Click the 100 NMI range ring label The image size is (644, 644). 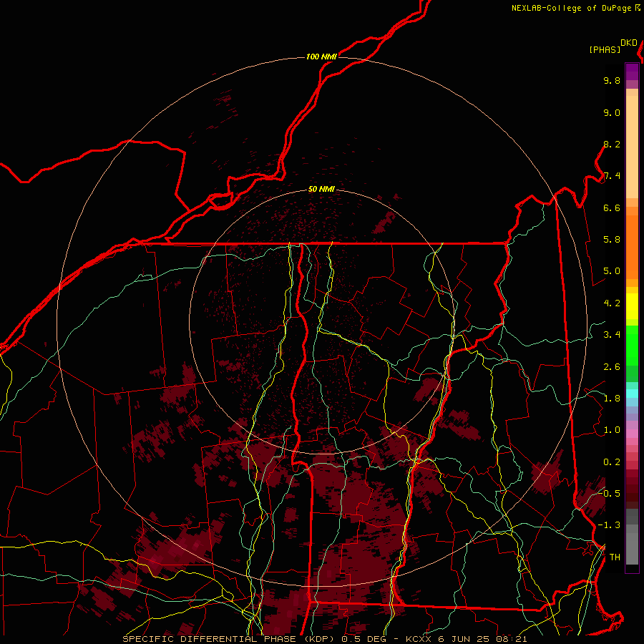coord(321,57)
